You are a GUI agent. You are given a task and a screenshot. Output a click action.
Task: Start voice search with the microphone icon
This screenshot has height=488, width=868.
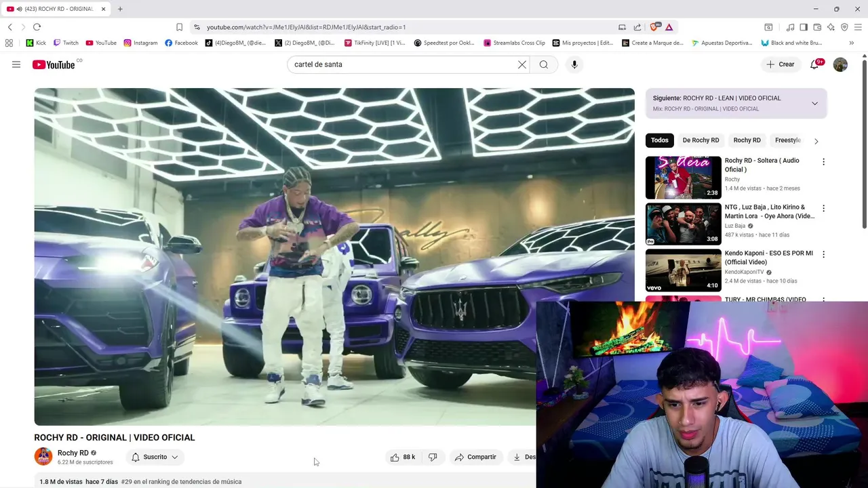(x=574, y=64)
